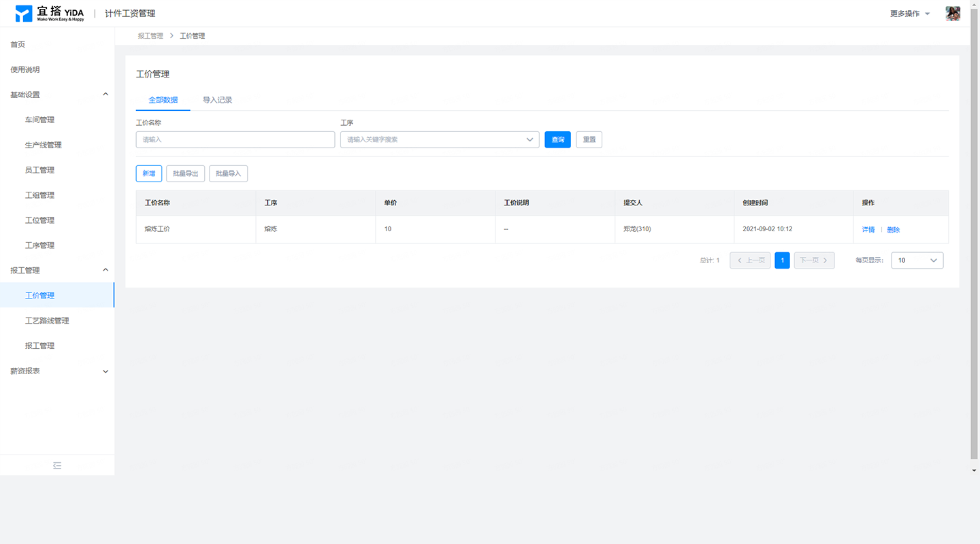
Task: Click the 创建时间 column header
Action: (x=794, y=203)
